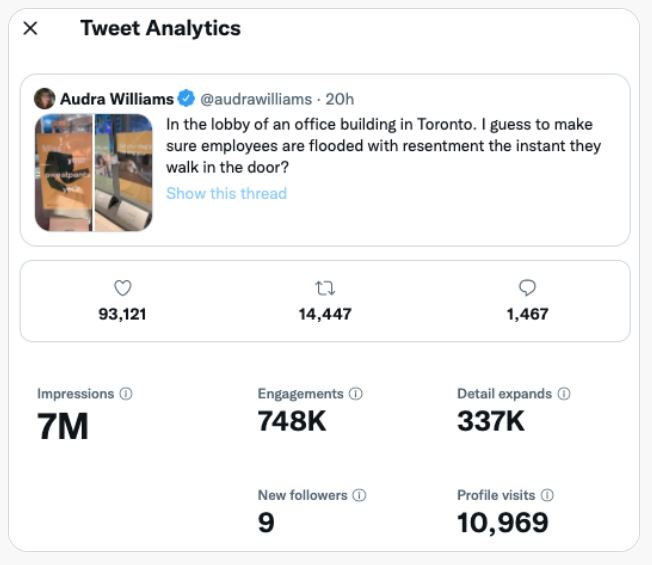Click the 93,121 likes count

coord(123,314)
